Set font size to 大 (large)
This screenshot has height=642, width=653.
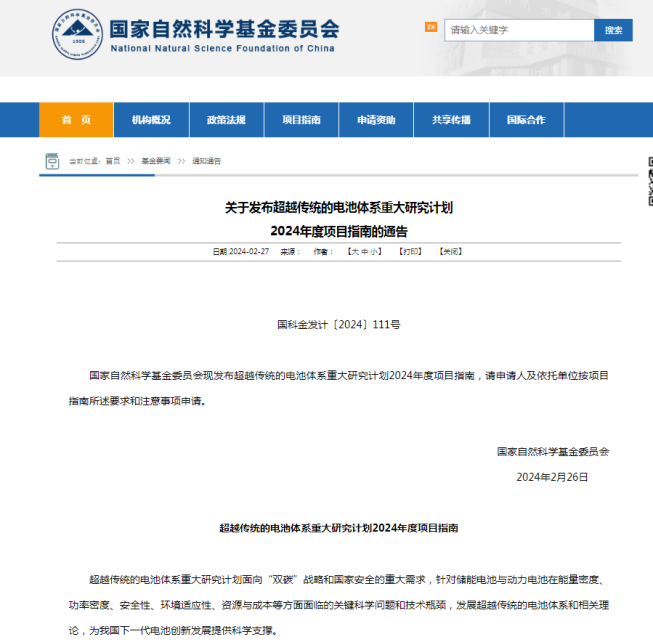(x=352, y=252)
